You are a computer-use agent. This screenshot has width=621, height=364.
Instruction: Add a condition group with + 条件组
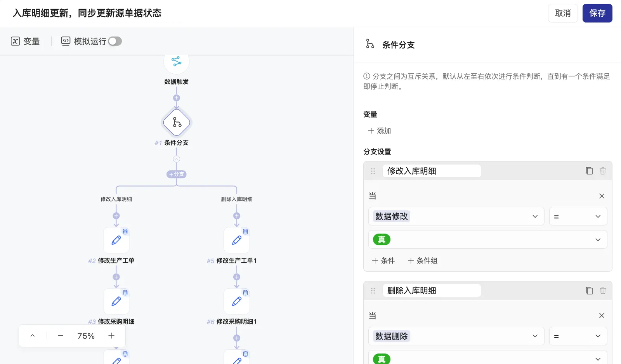(423, 261)
